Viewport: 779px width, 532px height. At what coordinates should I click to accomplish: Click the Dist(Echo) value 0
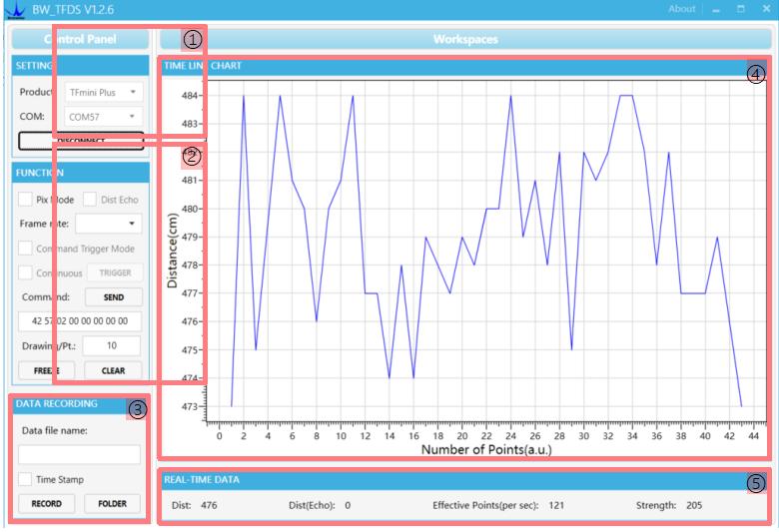click(x=348, y=505)
